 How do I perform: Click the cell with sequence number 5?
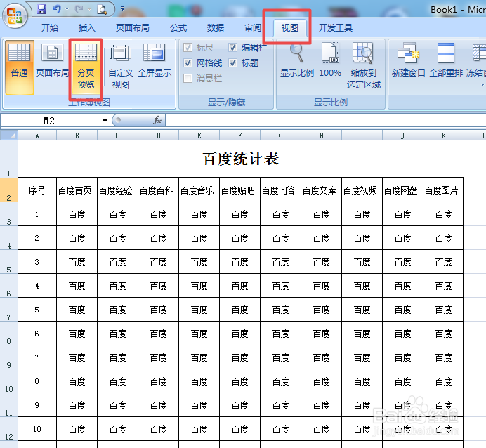pyautogui.click(x=37, y=310)
